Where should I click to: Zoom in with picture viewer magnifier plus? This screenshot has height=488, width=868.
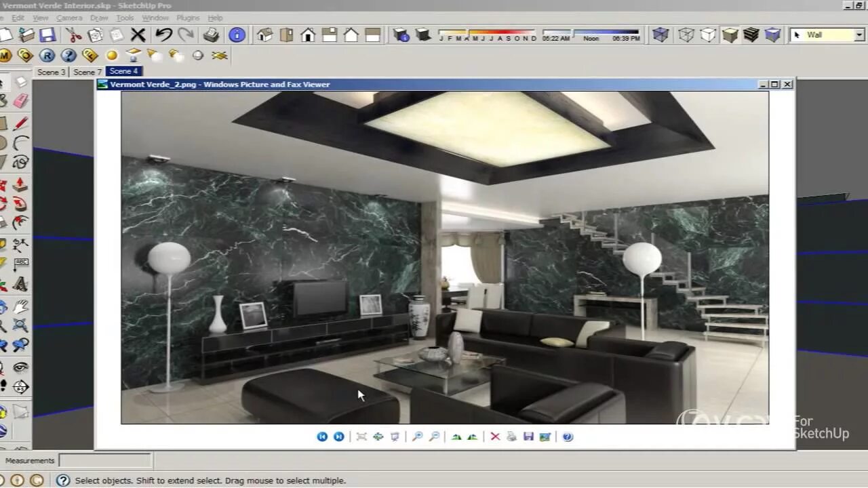point(417,436)
